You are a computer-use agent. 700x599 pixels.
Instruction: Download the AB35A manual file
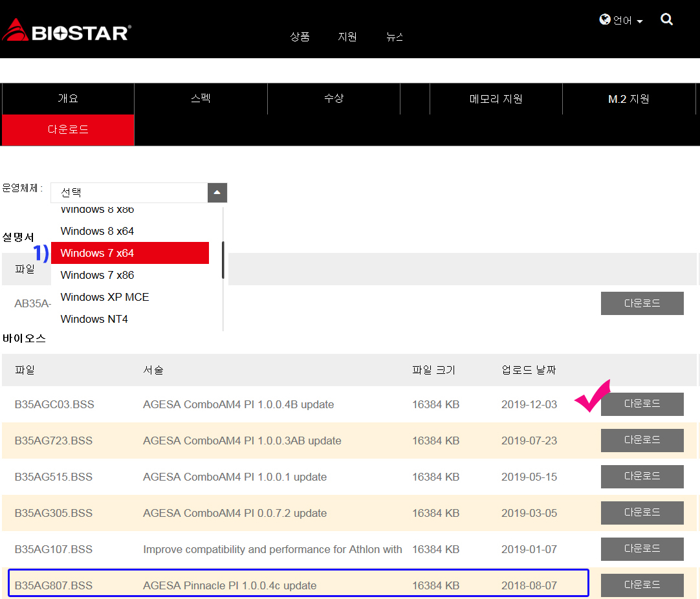pos(642,303)
